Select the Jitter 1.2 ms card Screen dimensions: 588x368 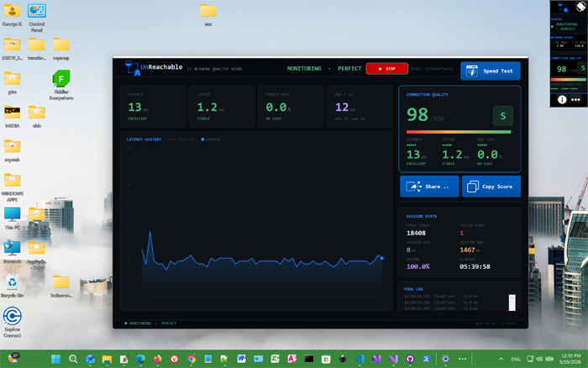click(222, 107)
